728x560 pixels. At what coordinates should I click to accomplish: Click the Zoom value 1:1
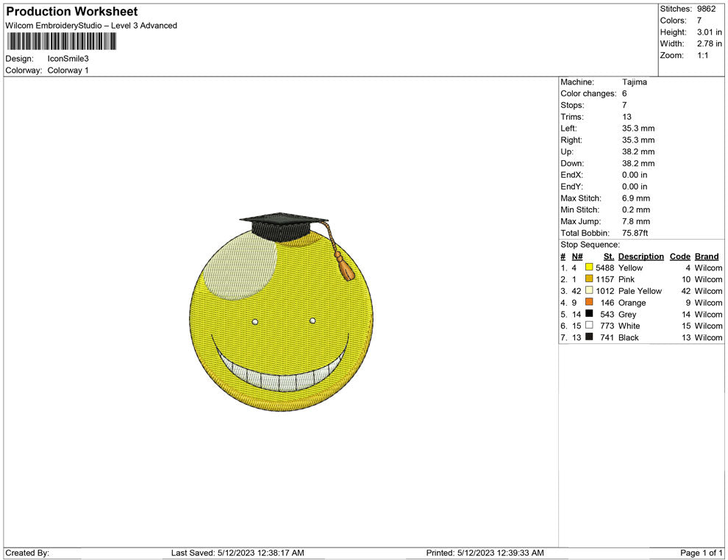[x=702, y=55]
